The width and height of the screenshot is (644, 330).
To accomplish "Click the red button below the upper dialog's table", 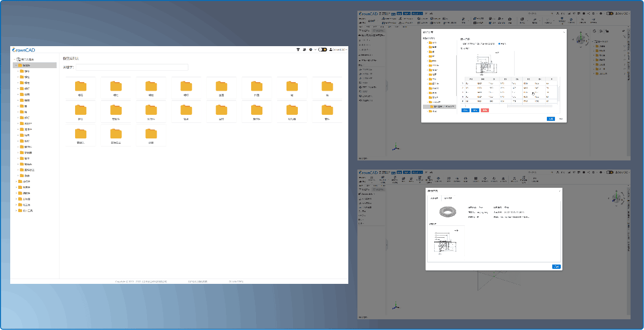I will [x=485, y=110].
